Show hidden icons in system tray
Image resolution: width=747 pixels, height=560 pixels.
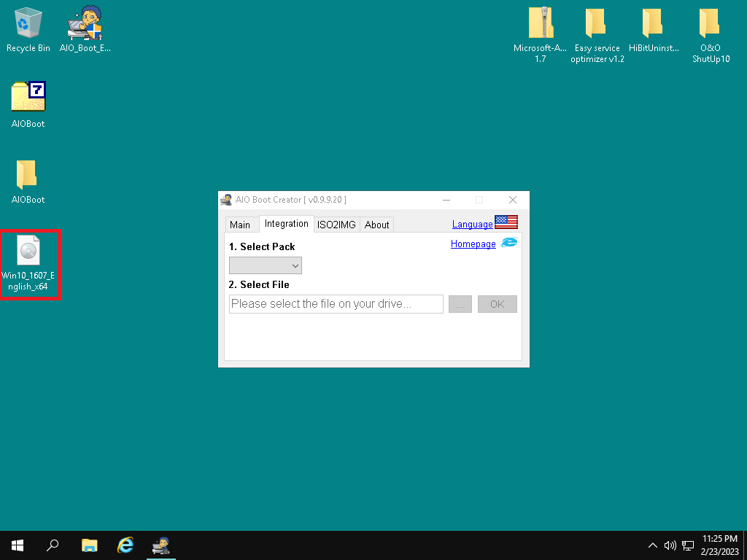(x=652, y=545)
